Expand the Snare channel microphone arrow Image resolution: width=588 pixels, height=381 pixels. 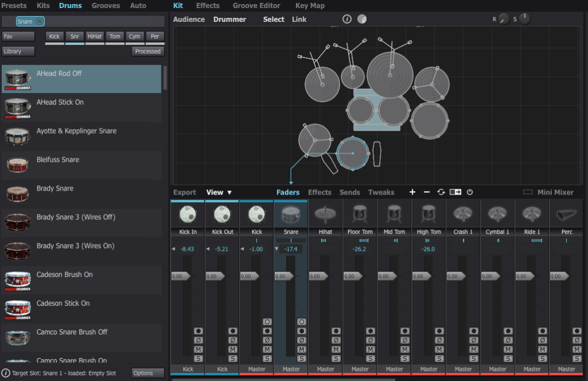coord(277,249)
